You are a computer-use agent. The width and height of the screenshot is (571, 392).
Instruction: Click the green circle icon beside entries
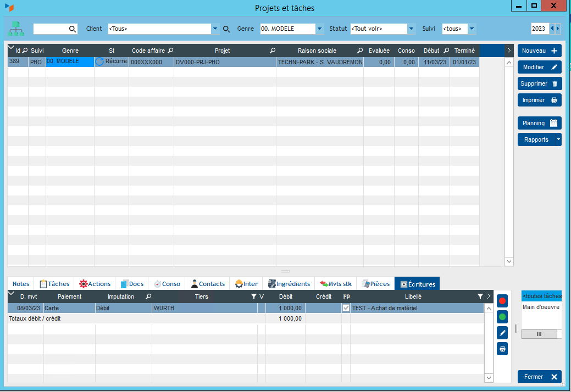(502, 317)
